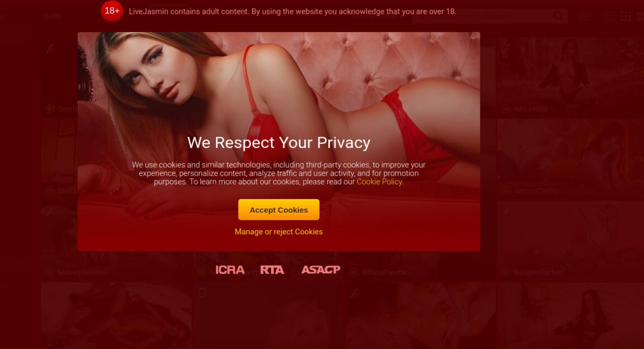Collapse the upper sidebar chevron
The width and height of the screenshot is (644, 349).
tap(17, 36)
